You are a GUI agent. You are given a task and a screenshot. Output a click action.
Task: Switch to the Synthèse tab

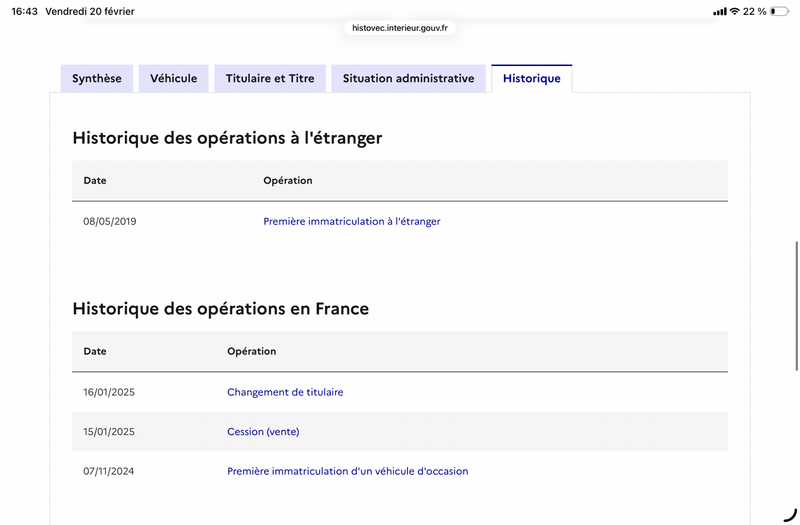[97, 79]
